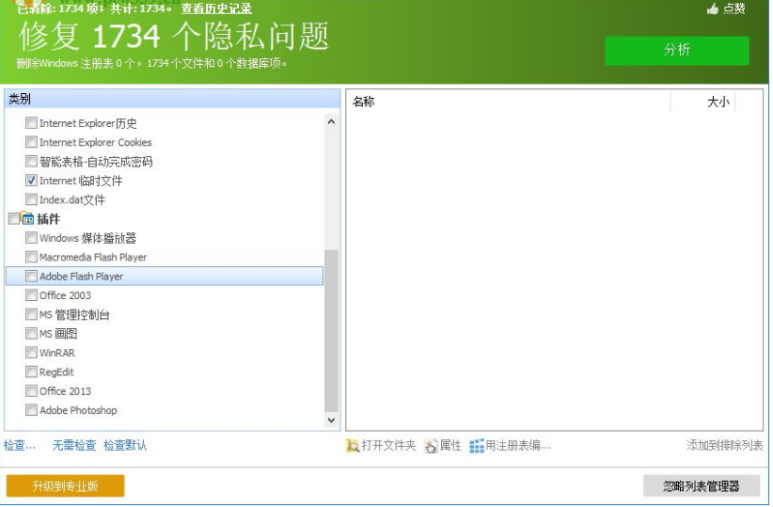Click the green 分析 button
773x507 pixels.
pyautogui.click(x=677, y=50)
